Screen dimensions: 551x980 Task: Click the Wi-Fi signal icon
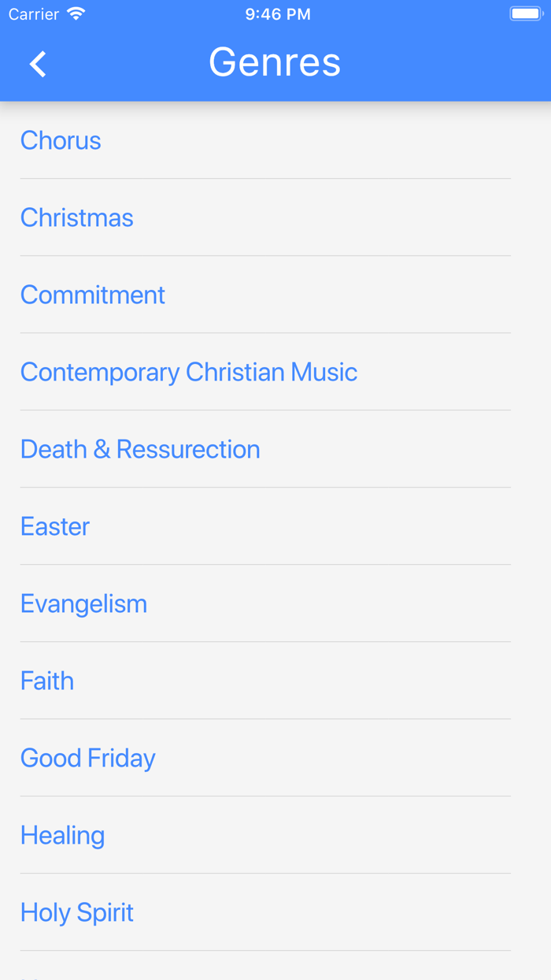point(75,13)
